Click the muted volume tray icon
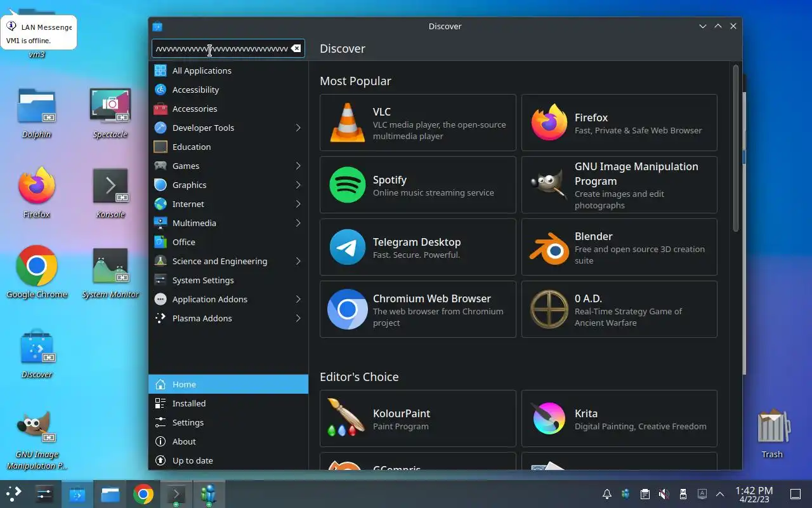812x508 pixels. click(x=664, y=494)
